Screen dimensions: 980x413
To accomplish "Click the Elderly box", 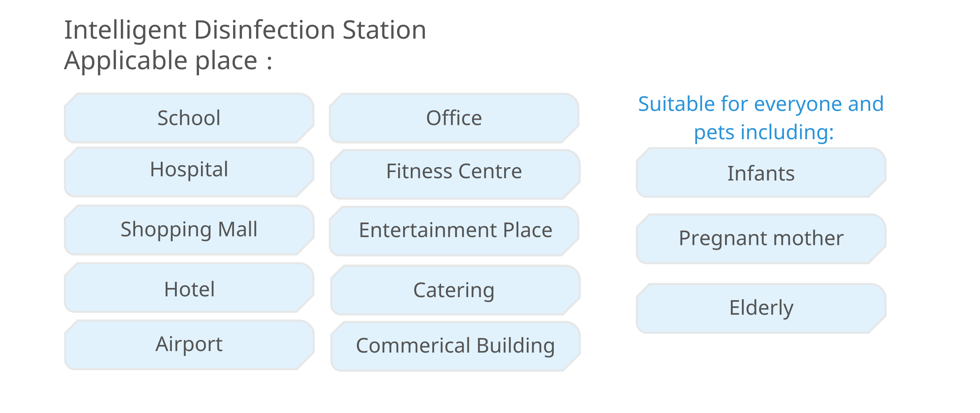I will point(761,309).
